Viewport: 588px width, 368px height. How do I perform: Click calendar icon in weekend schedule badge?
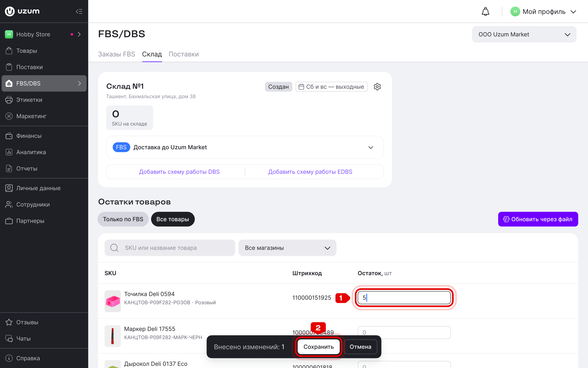pyautogui.click(x=301, y=87)
